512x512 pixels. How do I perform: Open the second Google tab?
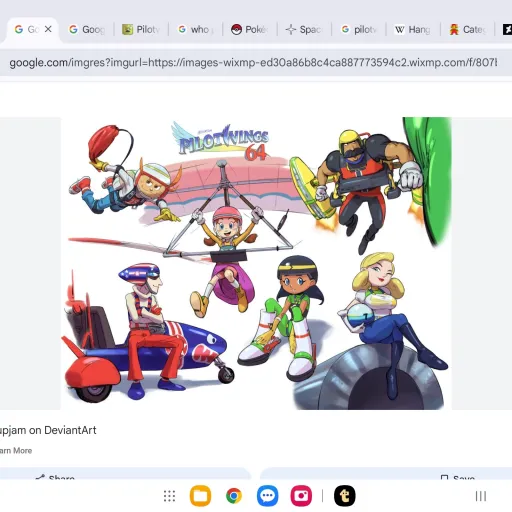[87, 30]
